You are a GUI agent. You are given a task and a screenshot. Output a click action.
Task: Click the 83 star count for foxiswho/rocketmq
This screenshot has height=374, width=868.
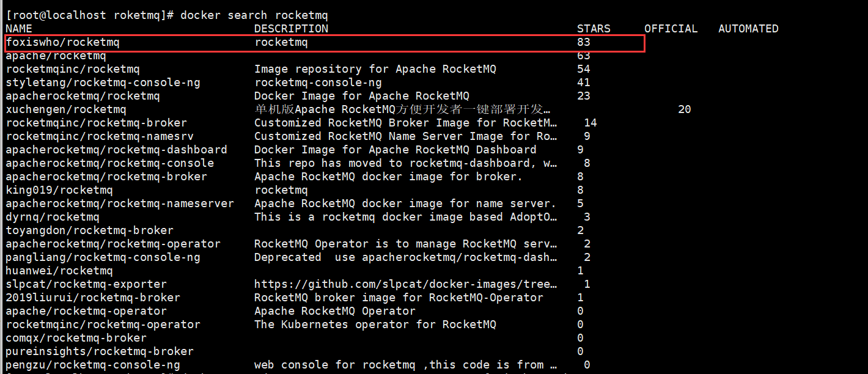pyautogui.click(x=584, y=42)
